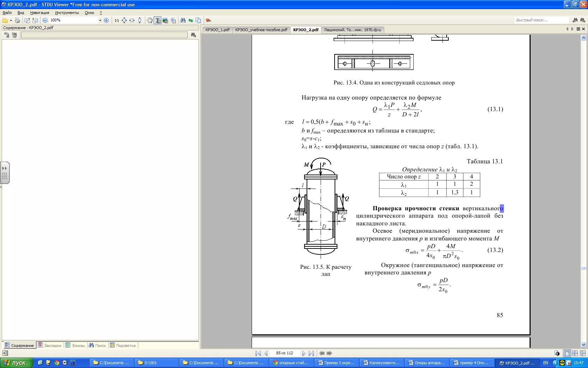
Task: Toggle cover facing layout mode
Action: pos(583,353)
